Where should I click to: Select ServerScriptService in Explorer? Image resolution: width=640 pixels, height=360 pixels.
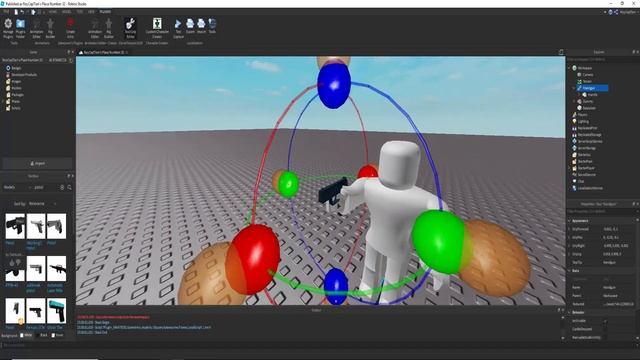click(590, 141)
